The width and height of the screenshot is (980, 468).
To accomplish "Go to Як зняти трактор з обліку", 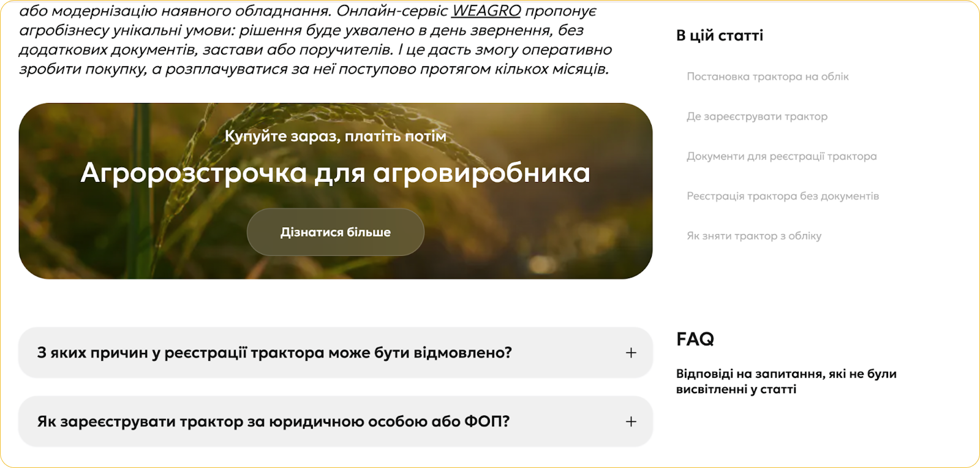I will [754, 236].
